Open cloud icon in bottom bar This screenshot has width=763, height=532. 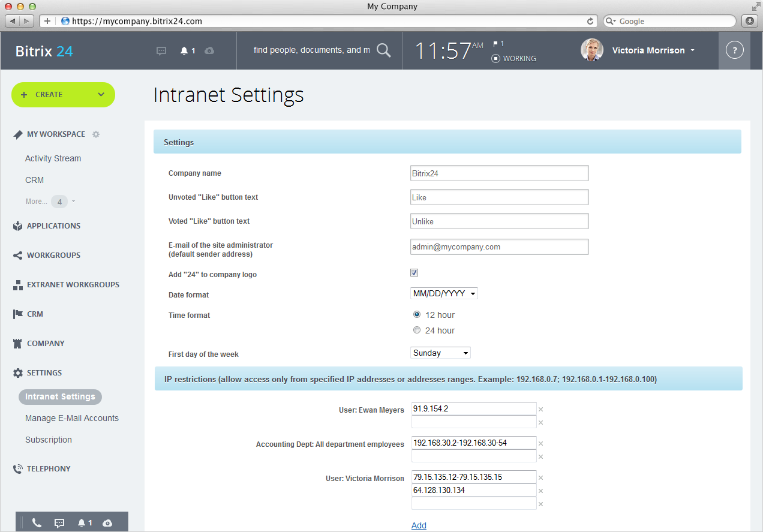point(107,523)
